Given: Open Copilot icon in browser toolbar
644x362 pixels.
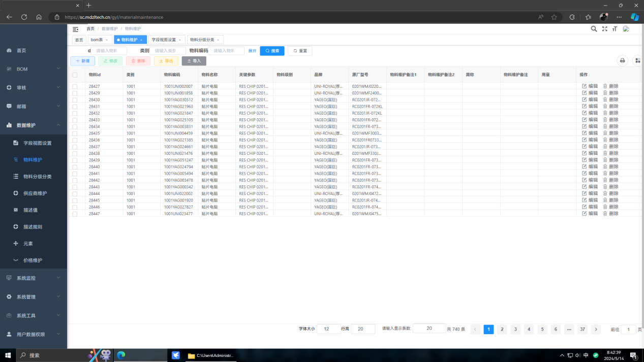Looking at the screenshot, I should 634,17.
